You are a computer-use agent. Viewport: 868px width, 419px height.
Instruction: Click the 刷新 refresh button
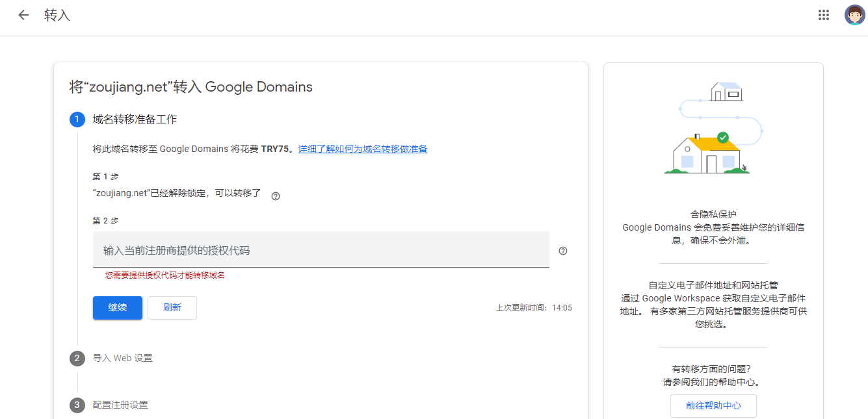(x=172, y=308)
